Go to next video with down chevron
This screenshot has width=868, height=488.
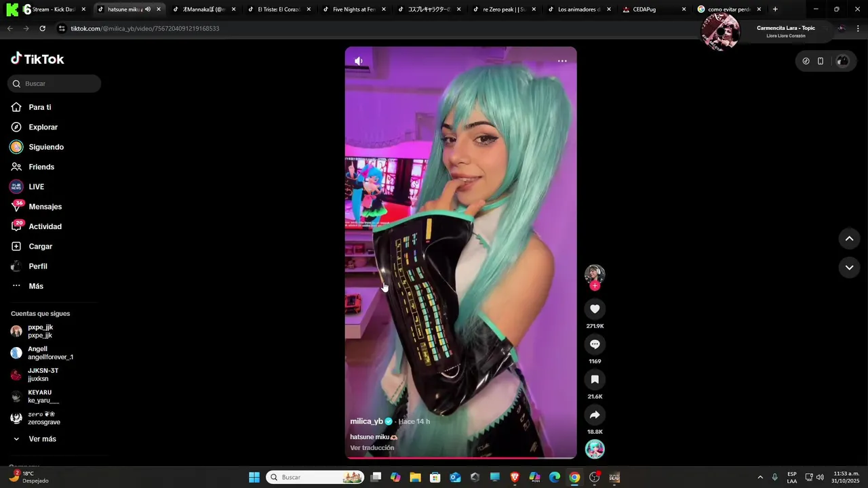point(849,268)
